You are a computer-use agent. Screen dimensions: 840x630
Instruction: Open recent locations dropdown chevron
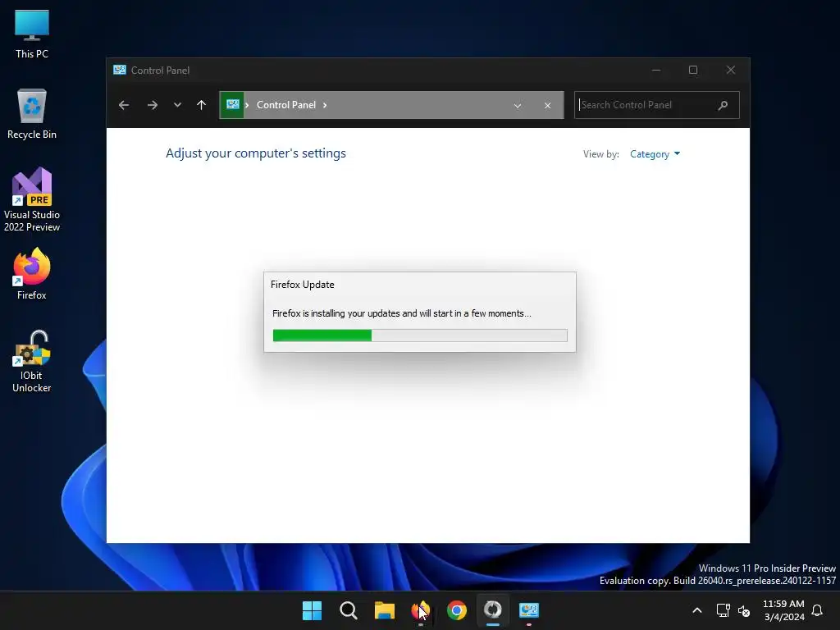click(x=177, y=105)
